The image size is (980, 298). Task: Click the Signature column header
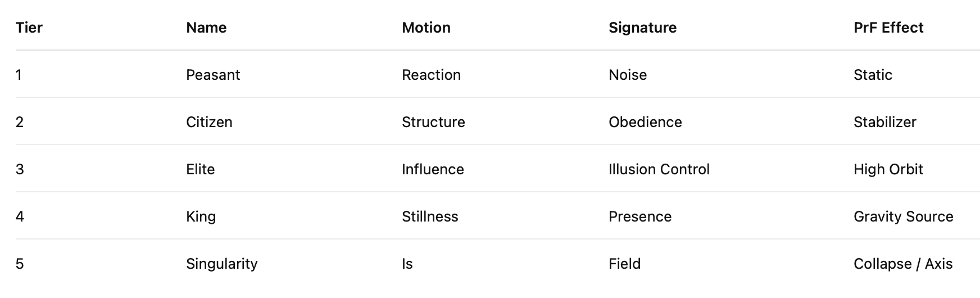(642, 28)
